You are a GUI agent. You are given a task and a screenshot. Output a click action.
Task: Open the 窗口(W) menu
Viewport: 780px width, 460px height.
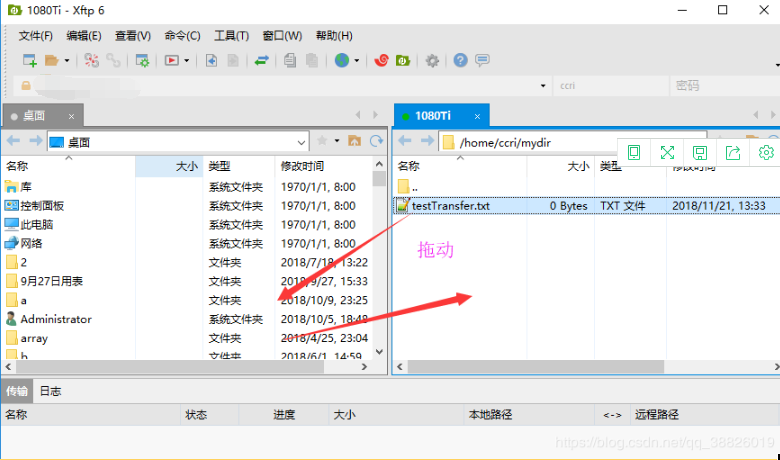[282, 36]
